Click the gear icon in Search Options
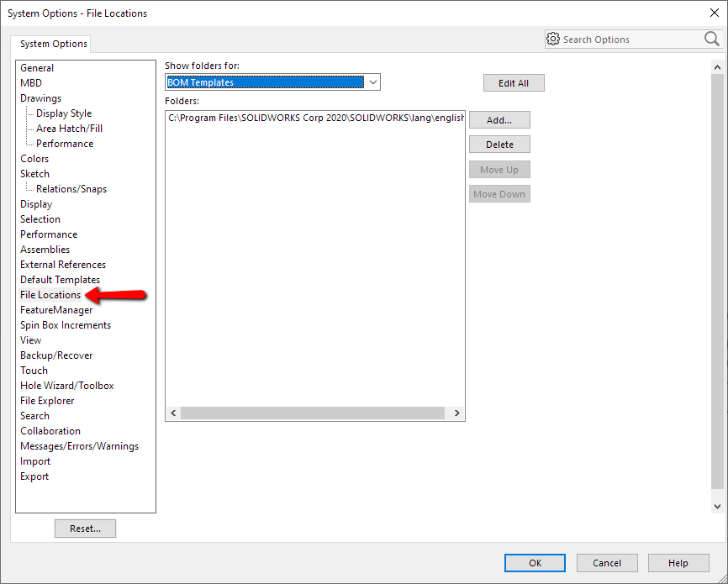728x584 pixels. [x=553, y=39]
